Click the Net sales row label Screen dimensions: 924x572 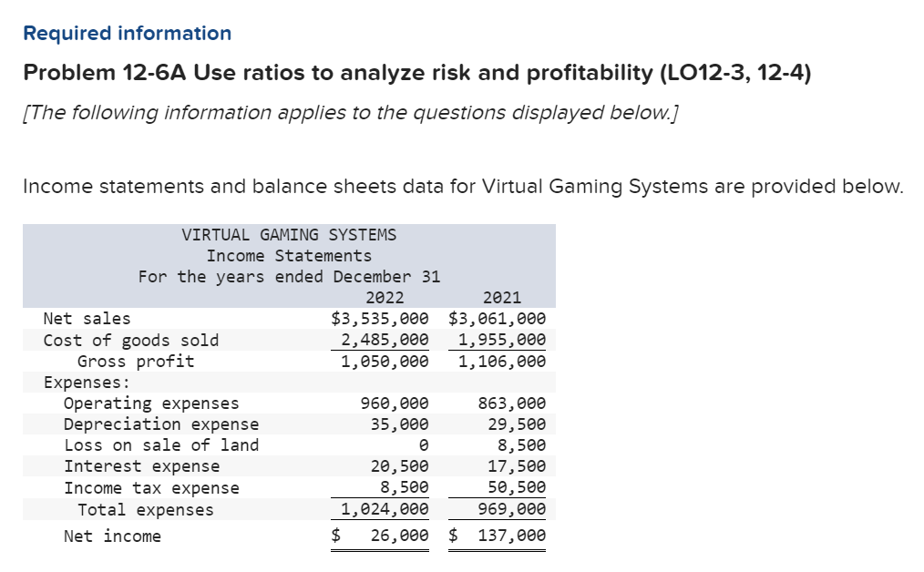point(87,319)
